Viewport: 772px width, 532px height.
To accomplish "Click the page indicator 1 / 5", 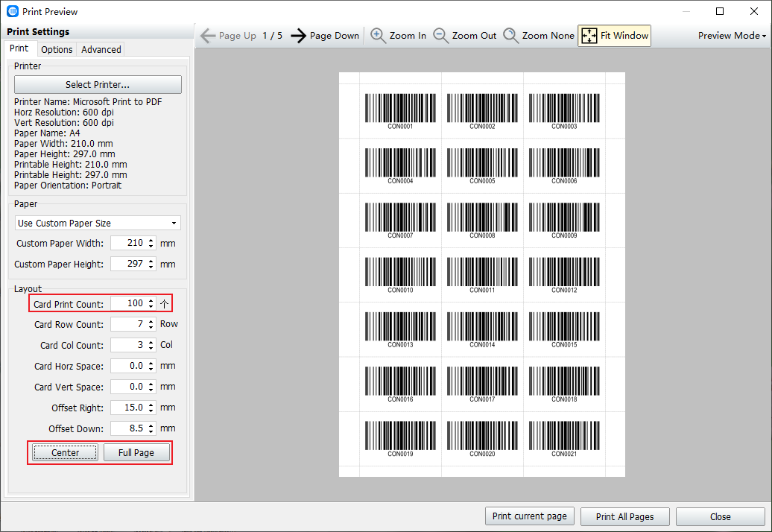I will point(272,36).
